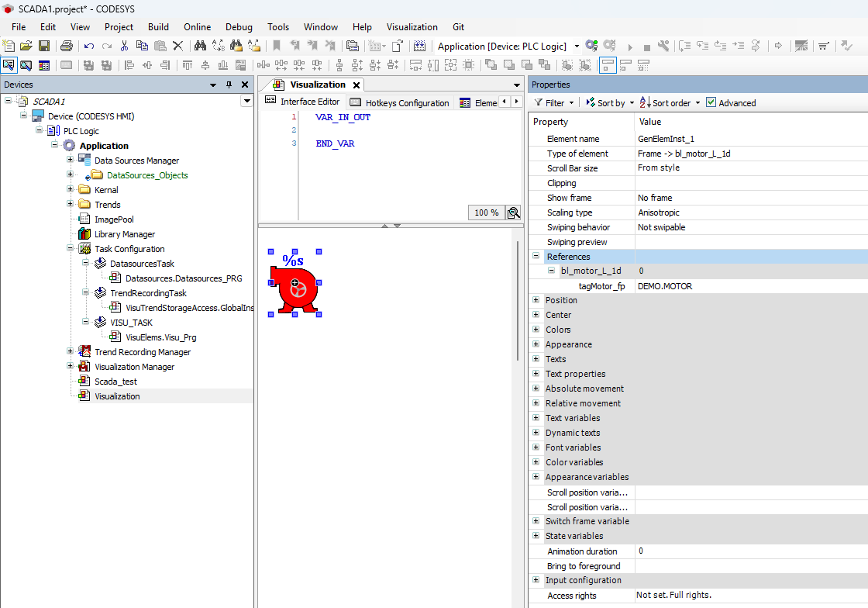Select ImagePool in the device tree
This screenshot has height=608, width=868.
114,219
